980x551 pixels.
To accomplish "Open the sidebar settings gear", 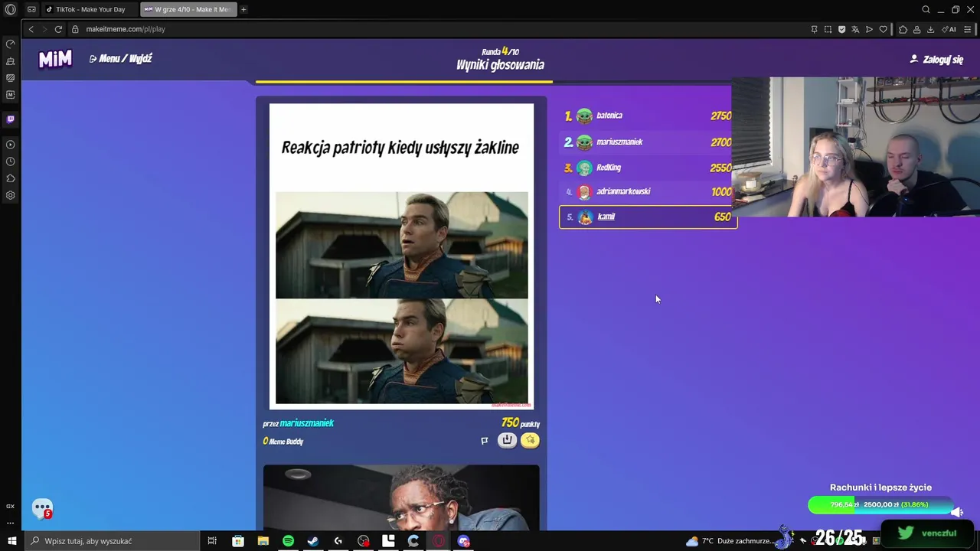I will click(x=11, y=195).
